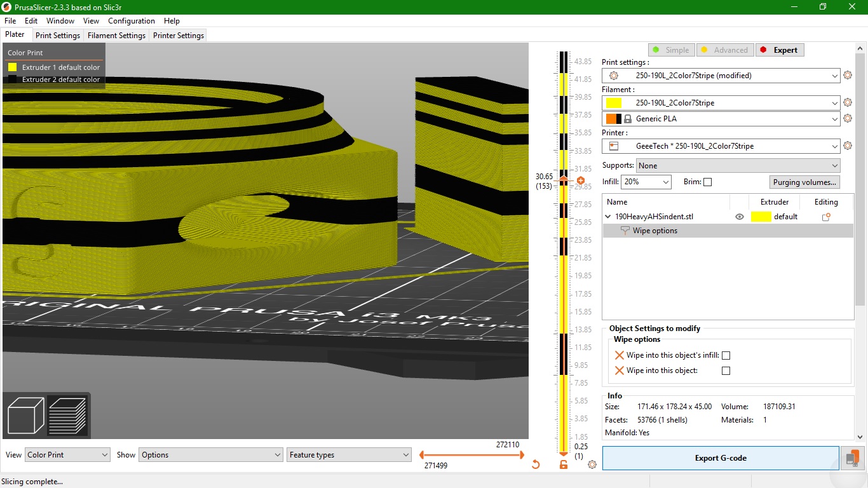
Task: Click the Name column header
Action: 666,202
